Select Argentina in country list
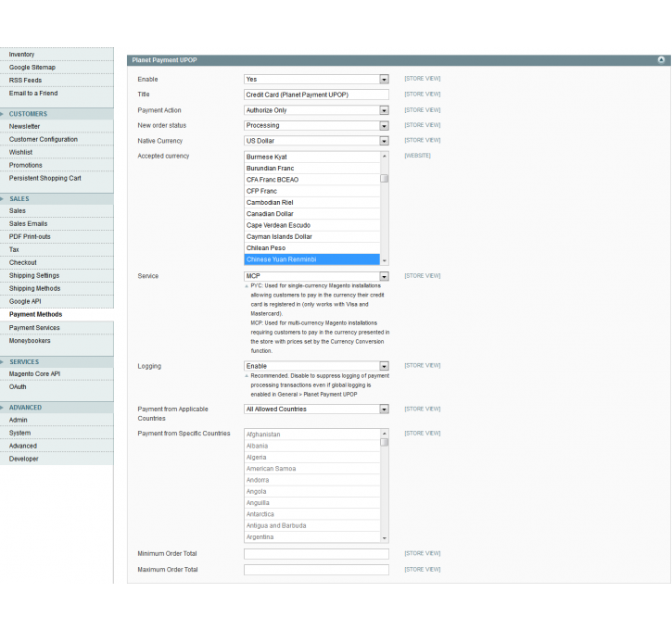This screenshot has height=630, width=672. (x=312, y=537)
